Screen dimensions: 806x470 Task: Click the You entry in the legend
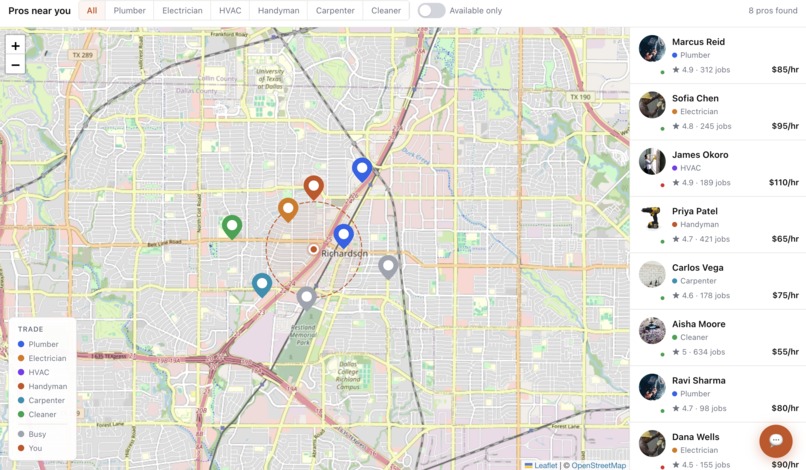(x=30, y=448)
